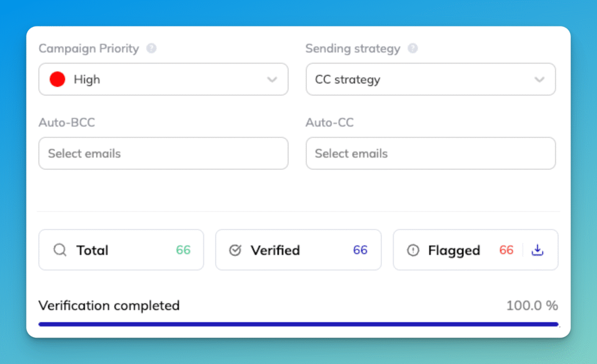Click the CC strategy selected value
597x364 pixels.
[x=348, y=80]
